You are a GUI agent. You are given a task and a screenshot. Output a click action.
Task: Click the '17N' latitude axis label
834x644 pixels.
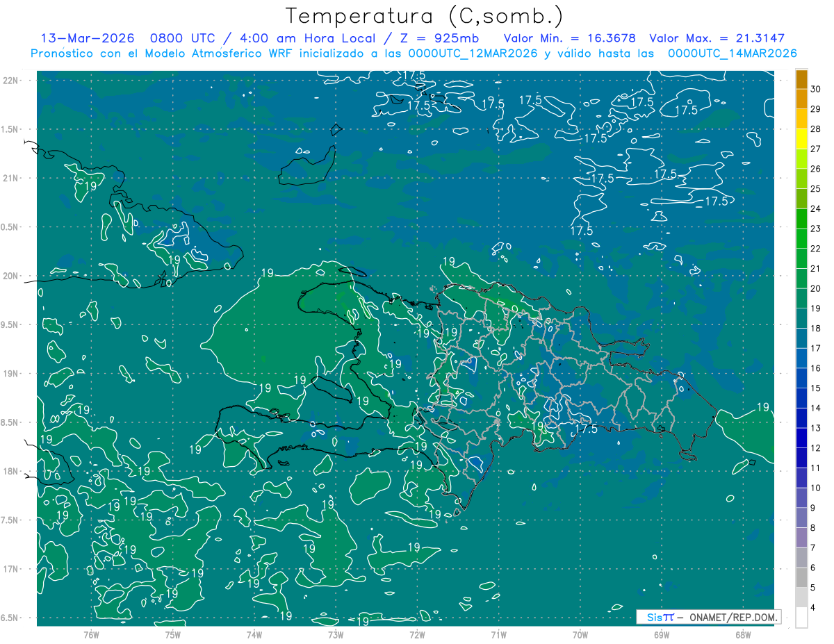click(x=10, y=569)
